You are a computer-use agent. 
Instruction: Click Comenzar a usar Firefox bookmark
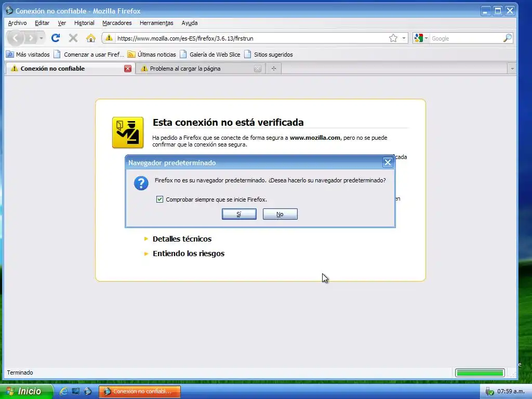(89, 54)
